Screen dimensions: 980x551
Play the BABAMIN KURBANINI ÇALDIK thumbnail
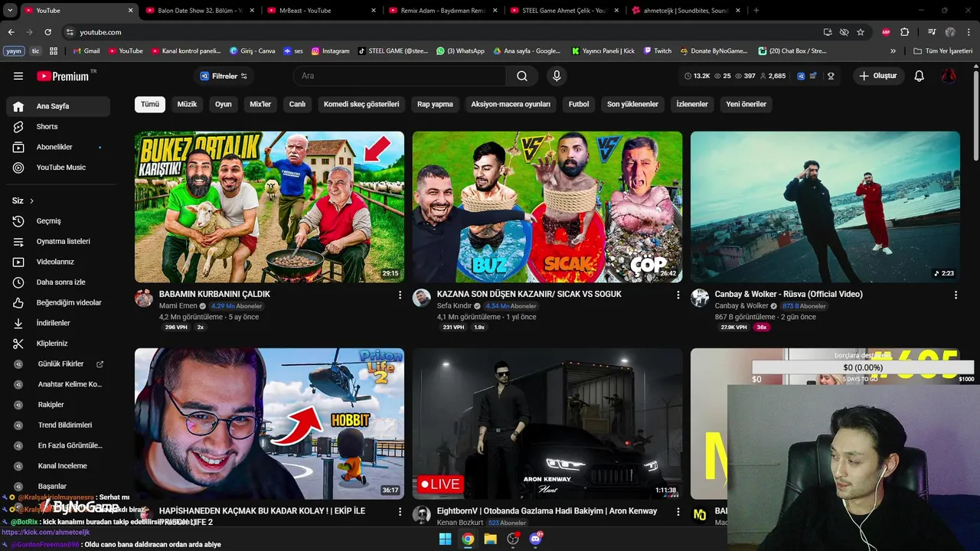coord(269,207)
